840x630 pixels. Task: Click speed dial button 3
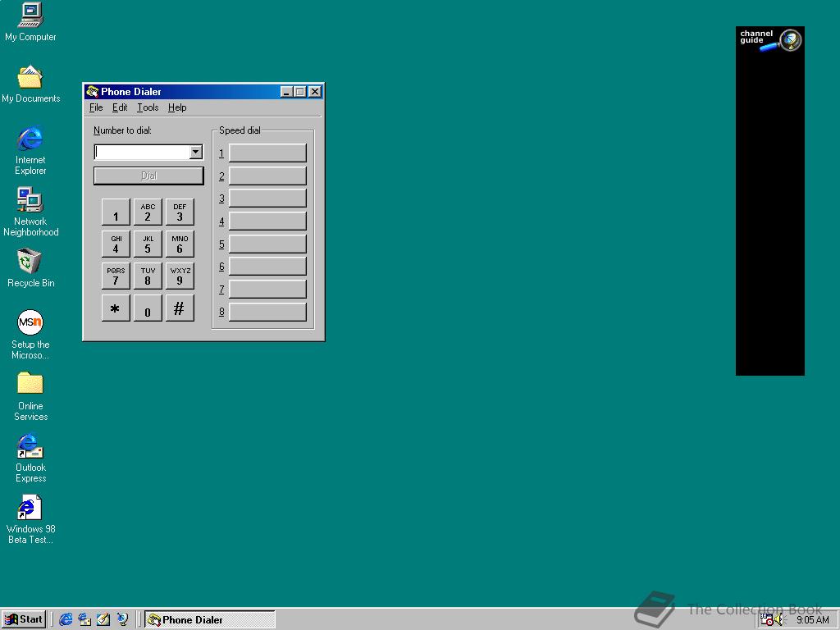(x=267, y=199)
